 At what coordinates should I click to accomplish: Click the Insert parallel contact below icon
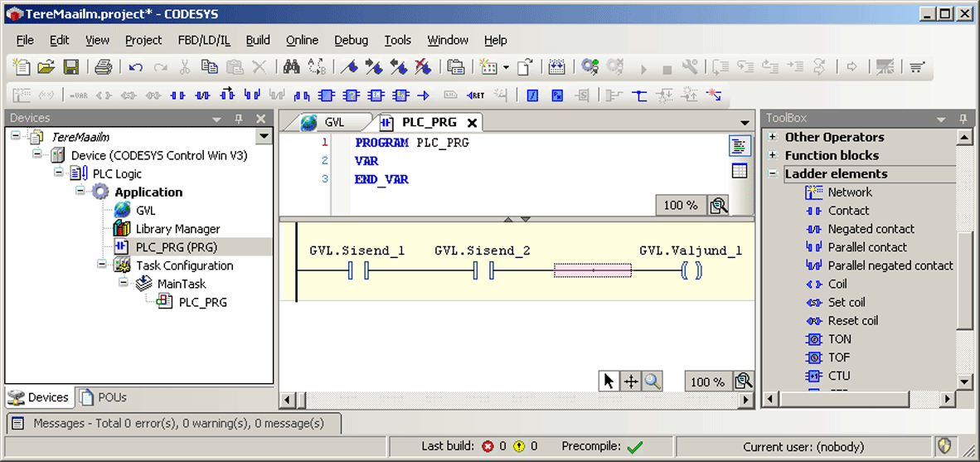(x=252, y=95)
